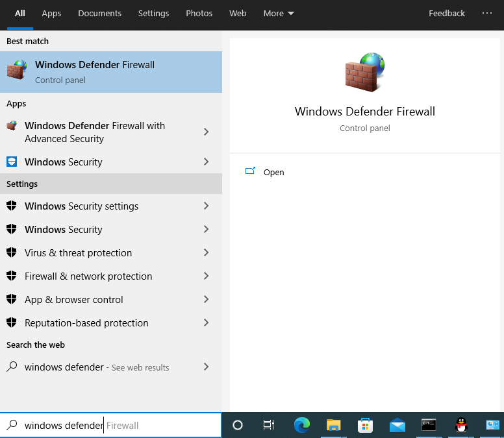Click the Settings section header
The height and width of the screenshot is (438, 504).
click(x=111, y=184)
